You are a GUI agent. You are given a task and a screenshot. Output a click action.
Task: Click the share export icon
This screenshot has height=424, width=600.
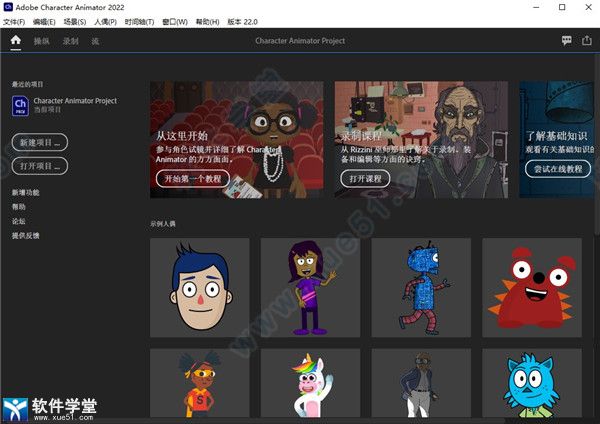tap(587, 40)
